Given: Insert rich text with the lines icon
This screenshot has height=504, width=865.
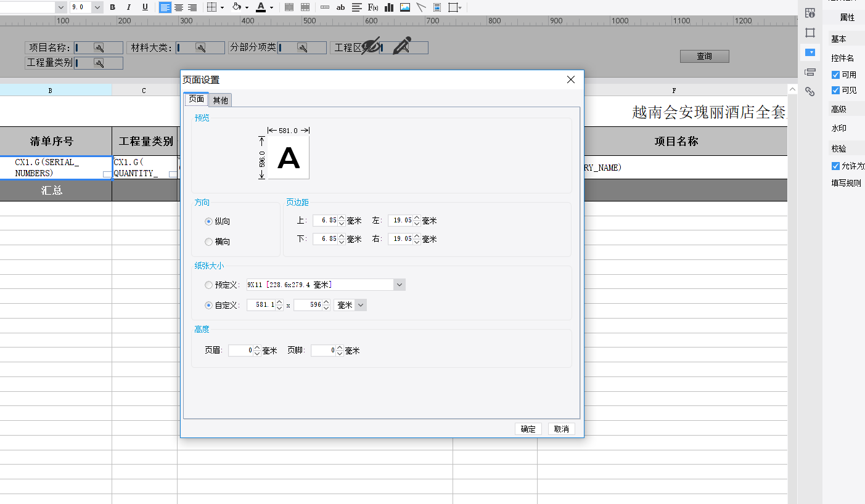Looking at the screenshot, I should click(356, 7).
